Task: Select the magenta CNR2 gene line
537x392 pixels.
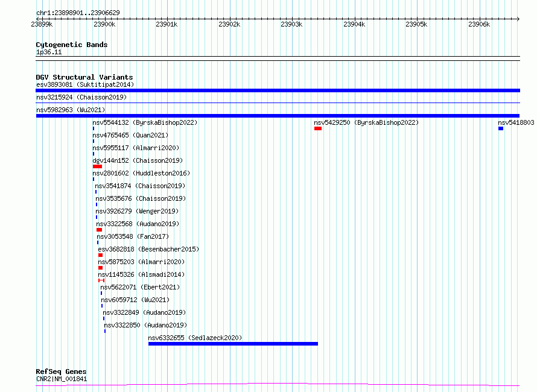Action: click(278, 385)
